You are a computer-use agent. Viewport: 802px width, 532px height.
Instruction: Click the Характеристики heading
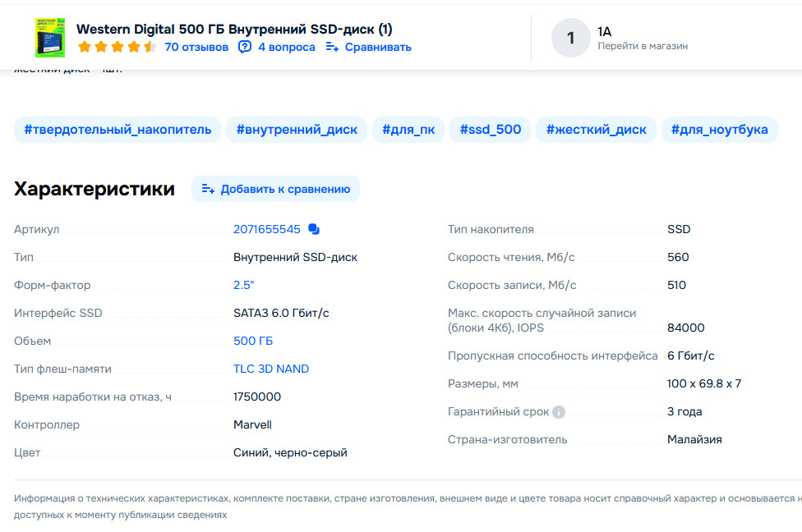(x=94, y=189)
